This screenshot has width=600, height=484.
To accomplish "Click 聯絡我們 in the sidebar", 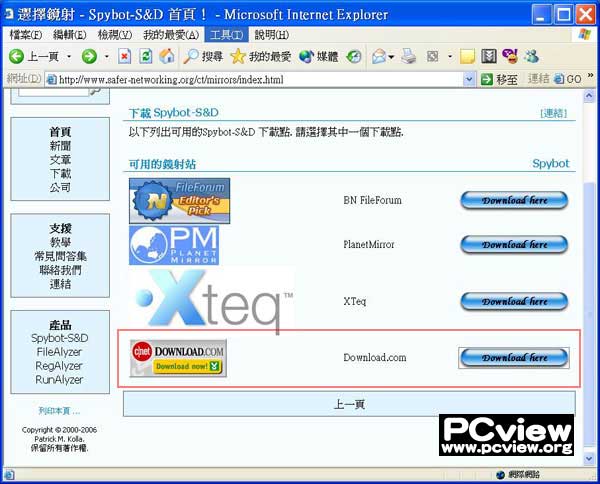I will coord(60,270).
